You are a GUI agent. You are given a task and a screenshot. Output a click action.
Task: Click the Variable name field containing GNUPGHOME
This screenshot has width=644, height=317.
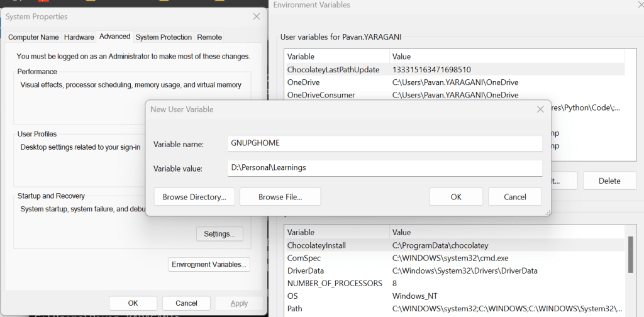[x=385, y=143]
